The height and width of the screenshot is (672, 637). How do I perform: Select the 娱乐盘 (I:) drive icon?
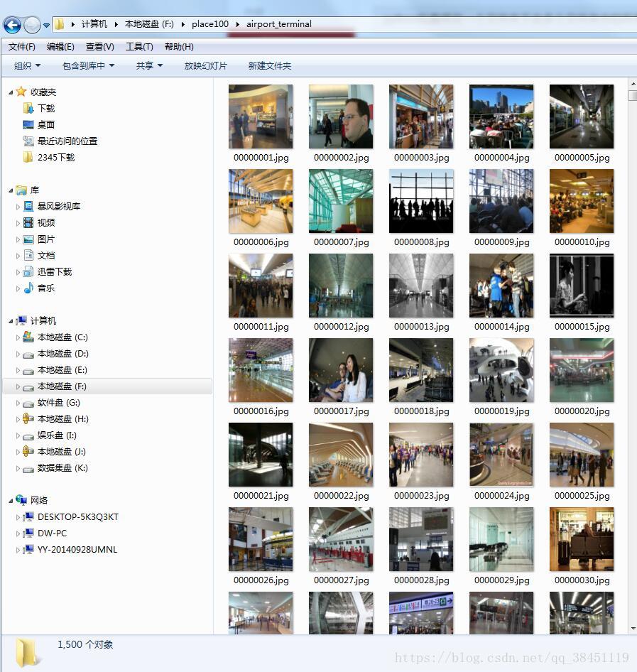(28, 436)
